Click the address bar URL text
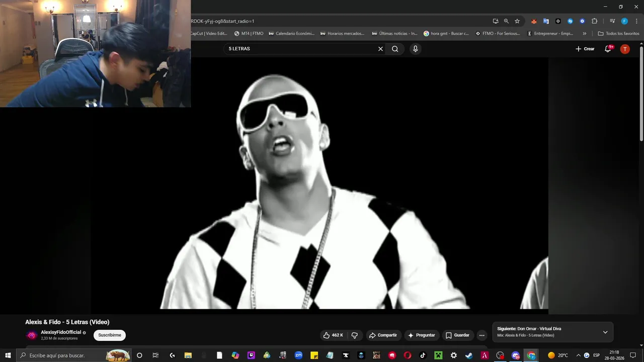 point(222,21)
